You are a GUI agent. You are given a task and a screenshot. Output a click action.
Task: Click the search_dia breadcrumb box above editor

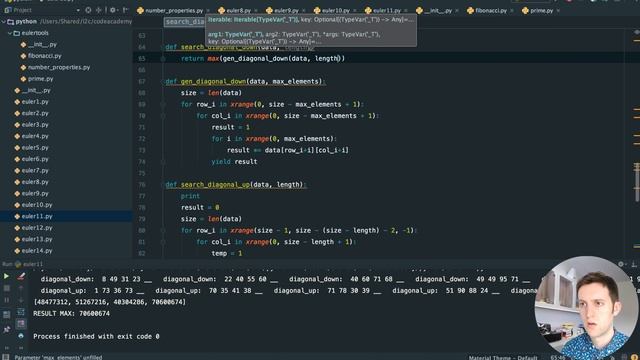tap(185, 22)
